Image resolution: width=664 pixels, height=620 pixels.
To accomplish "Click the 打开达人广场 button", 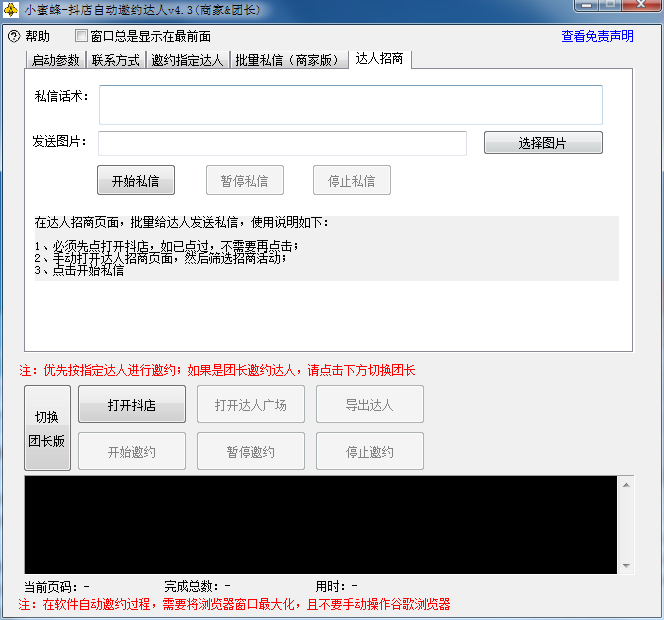I will (x=251, y=404).
